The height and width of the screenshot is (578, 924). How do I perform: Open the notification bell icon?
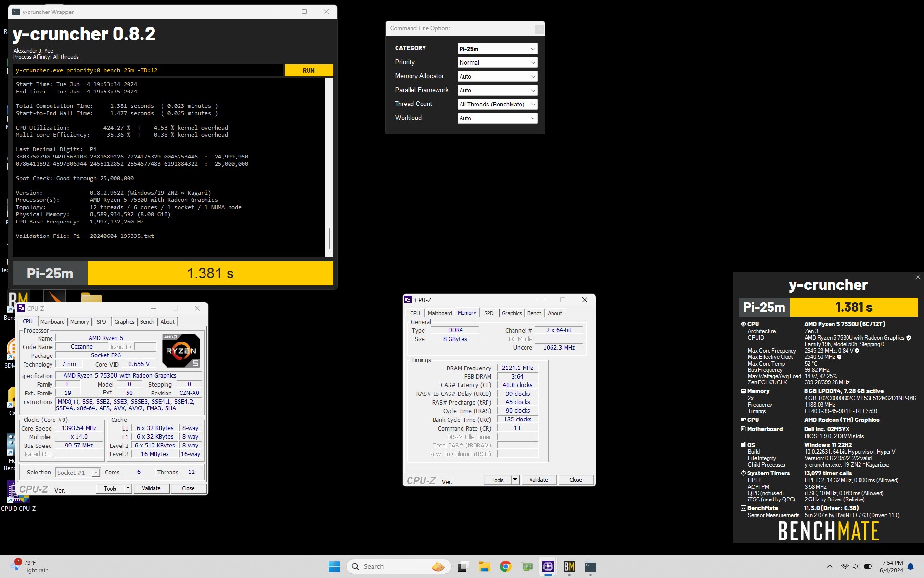[x=911, y=566]
